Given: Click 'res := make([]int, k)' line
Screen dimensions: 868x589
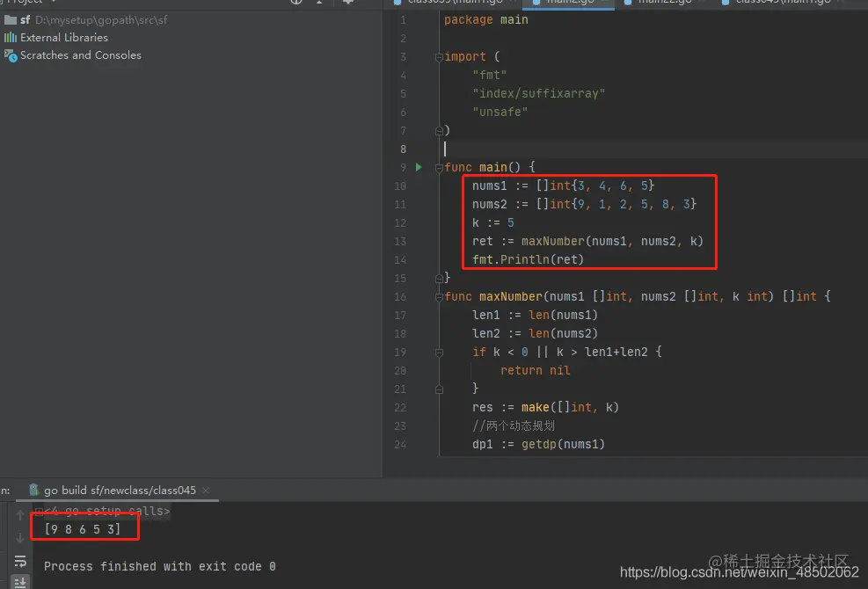Looking at the screenshot, I should tap(545, 407).
